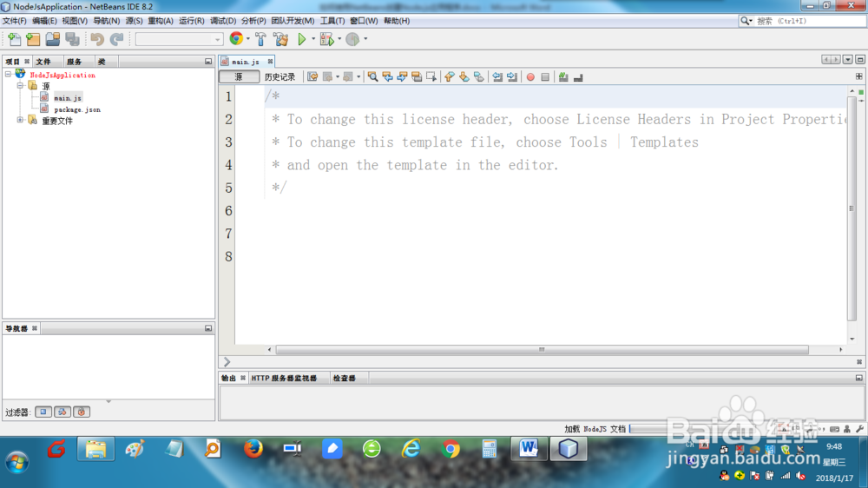Click the Open Project toolbar icon
Image resolution: width=868 pixels, height=488 pixels.
[x=53, y=39]
